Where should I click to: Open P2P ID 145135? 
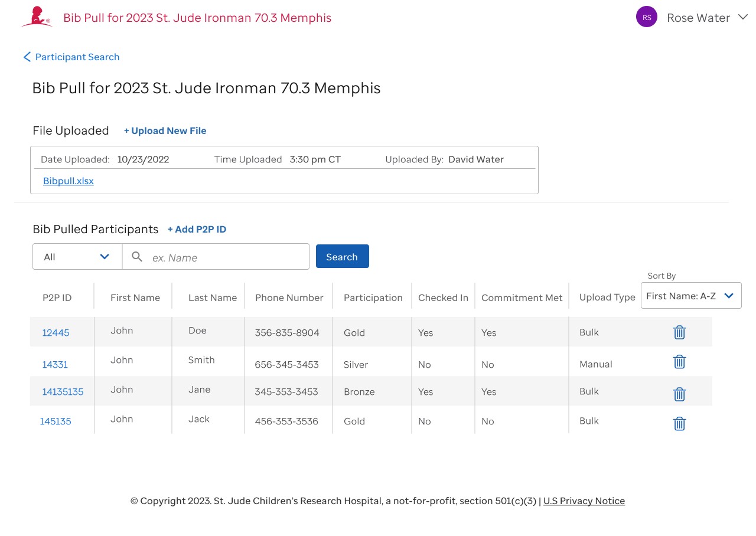(x=56, y=421)
